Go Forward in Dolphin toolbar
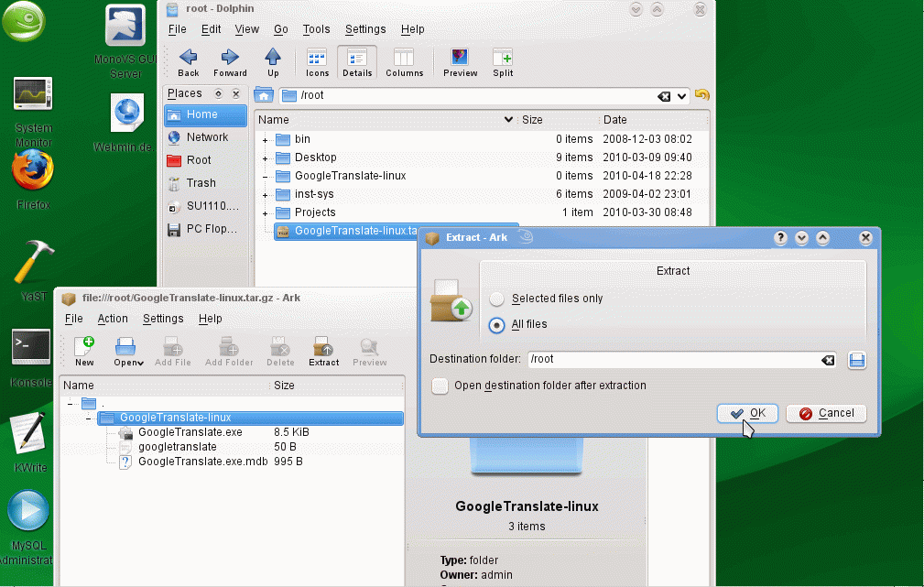This screenshot has width=924, height=587. click(230, 62)
